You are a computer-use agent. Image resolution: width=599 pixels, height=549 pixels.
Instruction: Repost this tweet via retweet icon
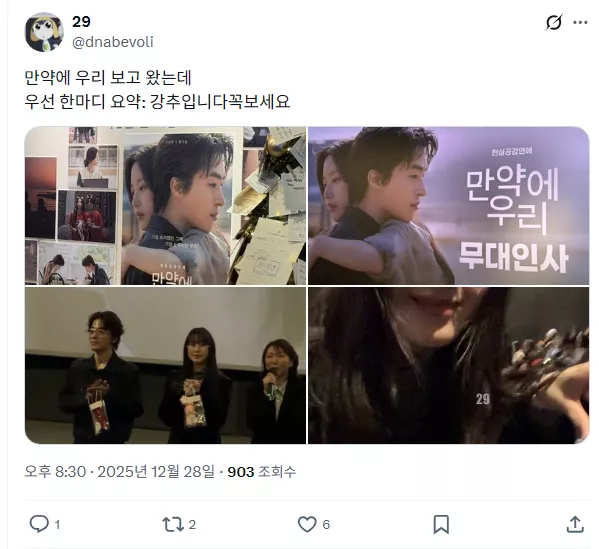173,524
